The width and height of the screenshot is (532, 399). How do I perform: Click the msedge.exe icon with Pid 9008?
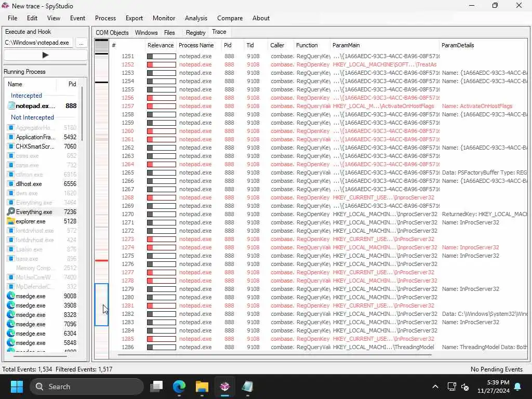tap(11, 296)
